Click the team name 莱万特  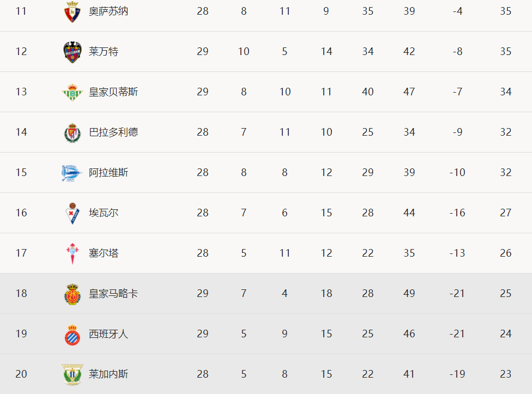point(104,52)
